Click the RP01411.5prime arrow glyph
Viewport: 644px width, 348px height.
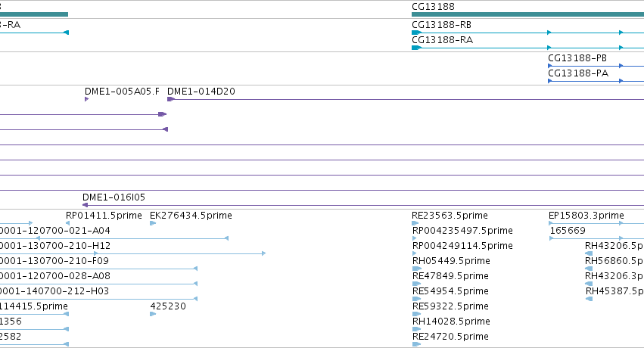click(68, 223)
